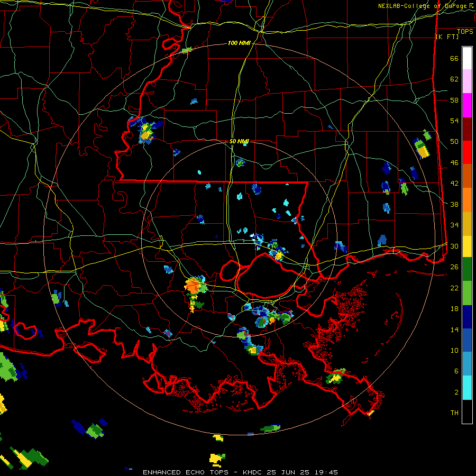
Task: Click the TH legend label
Action: pos(454,413)
